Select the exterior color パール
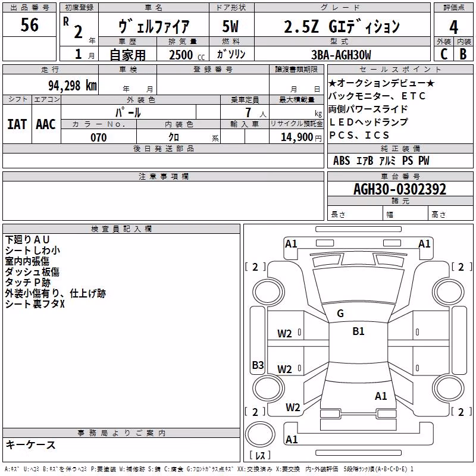Image resolution: width=476 pixels, height=476 pixels. pyautogui.click(x=128, y=112)
